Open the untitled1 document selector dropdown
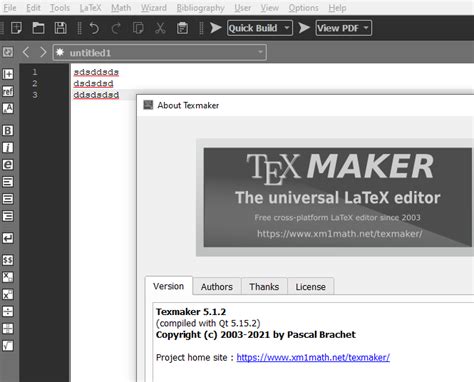 point(160,52)
